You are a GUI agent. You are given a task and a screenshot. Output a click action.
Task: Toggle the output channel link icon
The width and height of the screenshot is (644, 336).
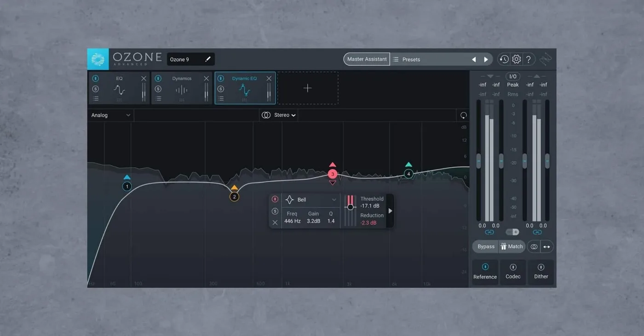(x=537, y=232)
